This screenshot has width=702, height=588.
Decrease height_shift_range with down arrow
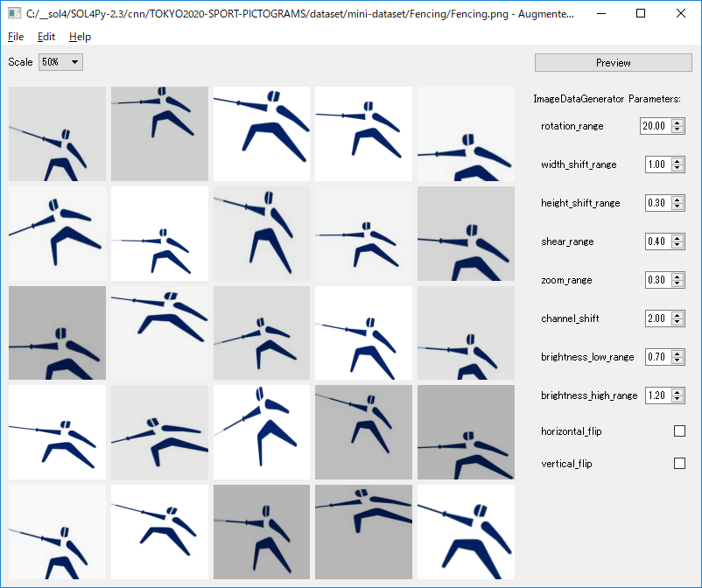click(677, 206)
